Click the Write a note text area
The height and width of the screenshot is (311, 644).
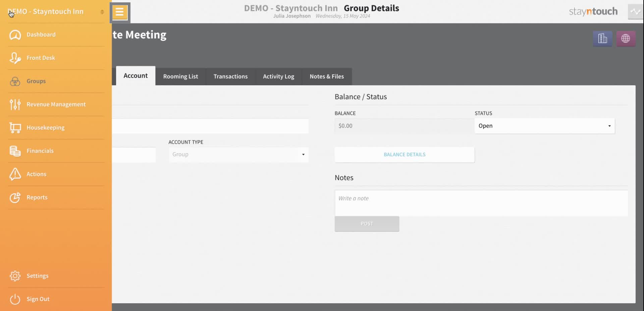coord(481,203)
